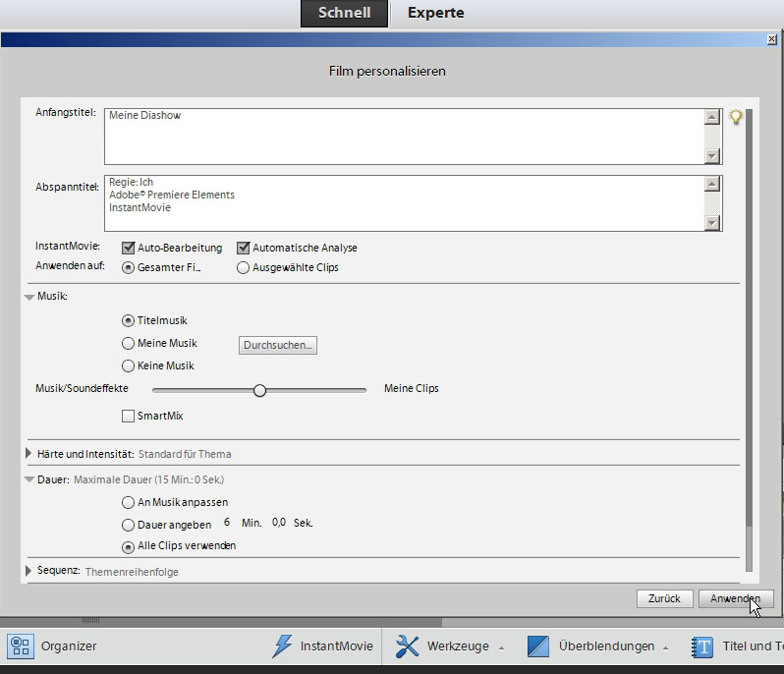Screen dimensions: 784x674
Task: Select the Alle Clips verwenden option
Action: [128, 547]
